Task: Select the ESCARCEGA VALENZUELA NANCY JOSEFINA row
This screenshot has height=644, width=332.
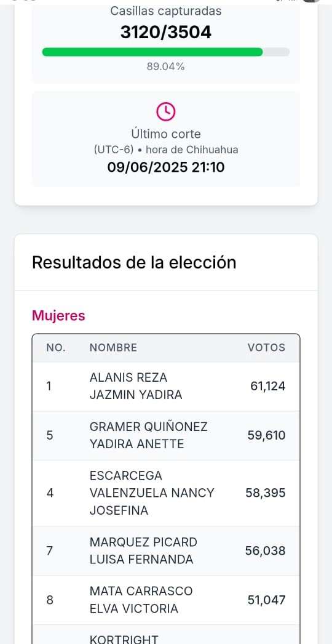Action: pos(166,493)
